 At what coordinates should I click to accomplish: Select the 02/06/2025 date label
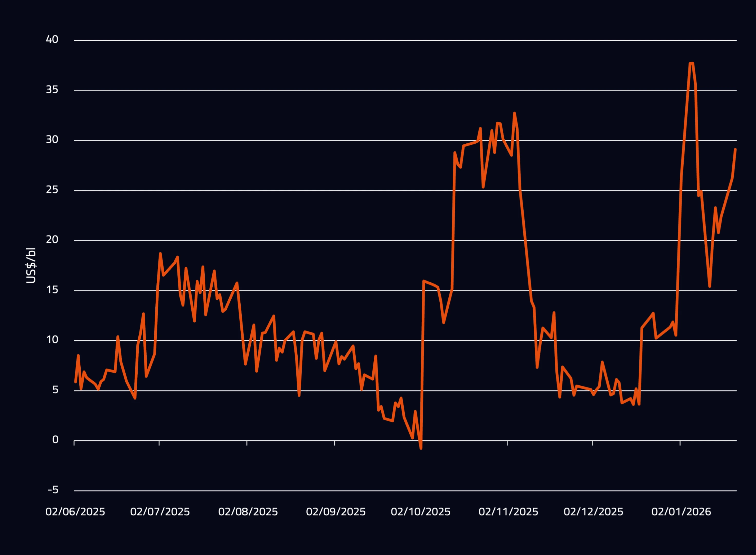75,512
